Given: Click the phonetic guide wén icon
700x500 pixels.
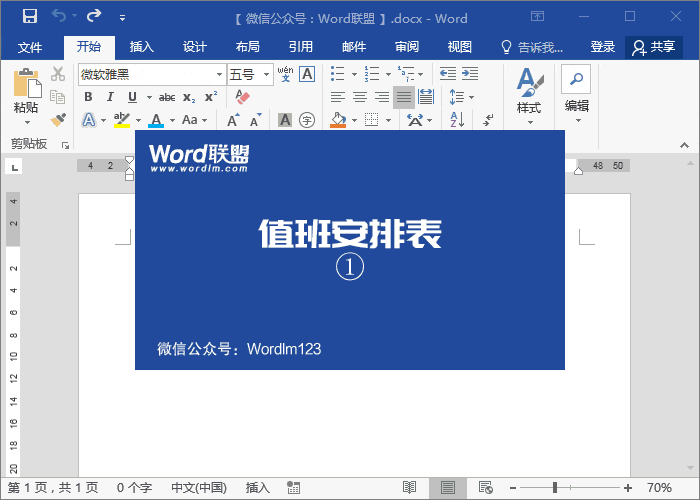Looking at the screenshot, I should (x=285, y=74).
